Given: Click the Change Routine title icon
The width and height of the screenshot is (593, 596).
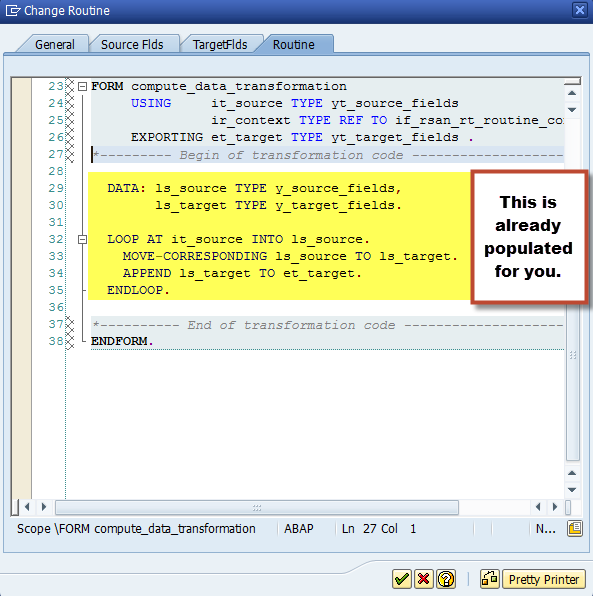Looking at the screenshot, I should [x=13, y=10].
